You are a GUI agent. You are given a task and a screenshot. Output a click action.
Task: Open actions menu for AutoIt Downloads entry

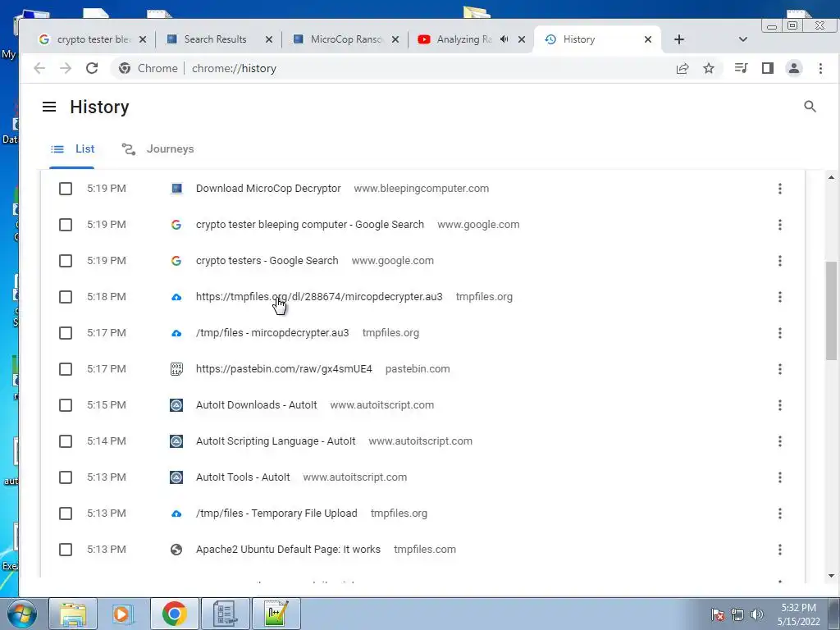pos(780,405)
